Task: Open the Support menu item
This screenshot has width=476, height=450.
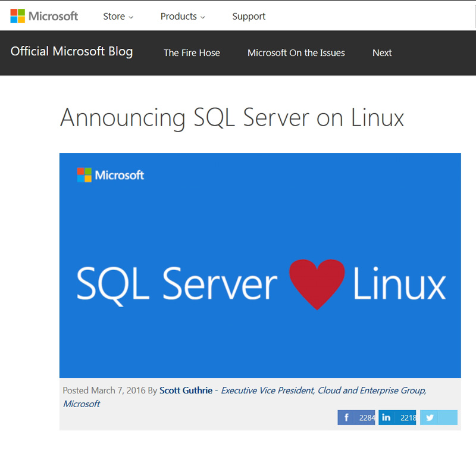Action: 249,17
